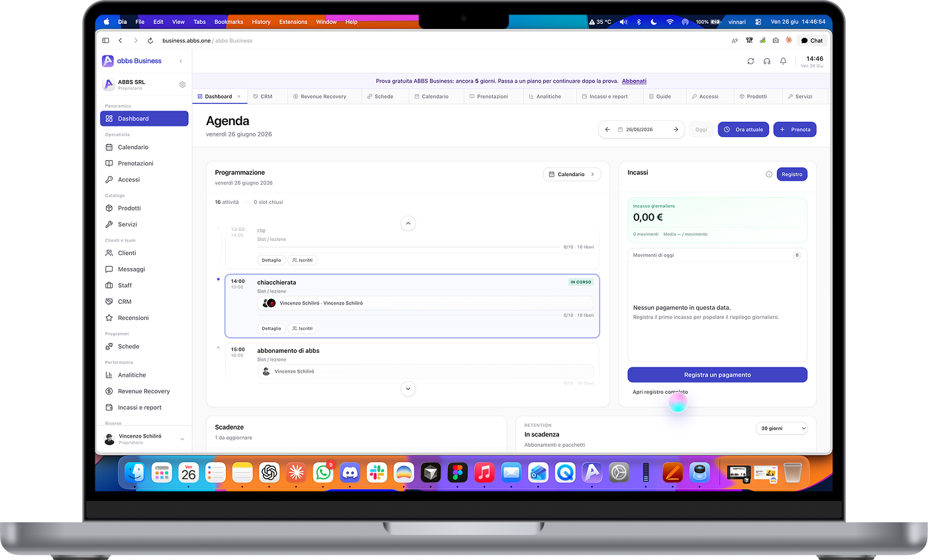The image size is (928, 560).
Task: Click the Registra un pagamento button
Action: (x=717, y=375)
